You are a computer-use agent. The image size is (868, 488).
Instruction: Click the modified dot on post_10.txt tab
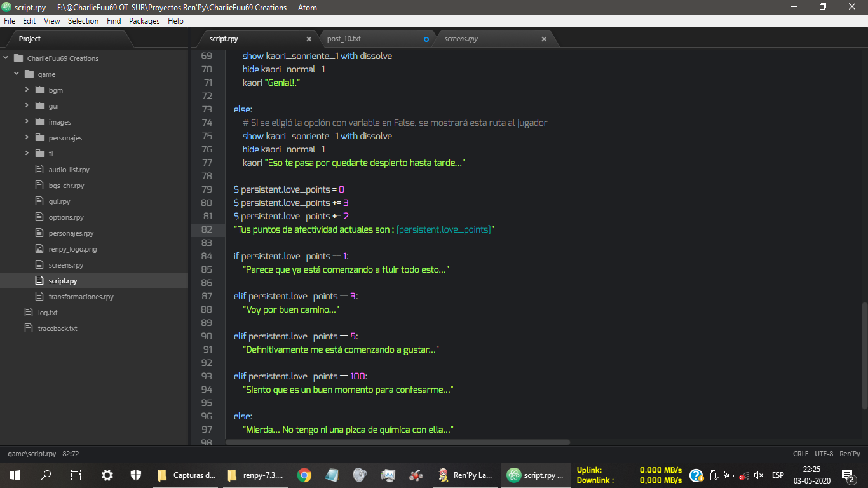[x=426, y=39]
